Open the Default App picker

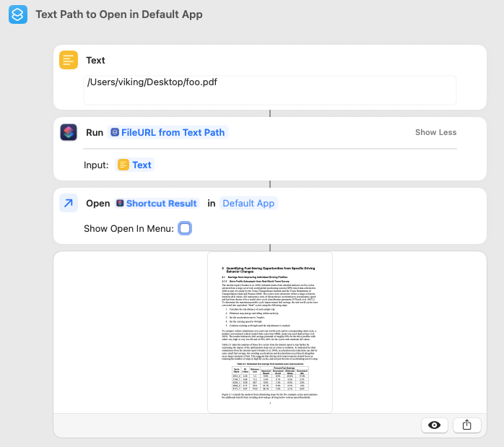pyautogui.click(x=248, y=204)
